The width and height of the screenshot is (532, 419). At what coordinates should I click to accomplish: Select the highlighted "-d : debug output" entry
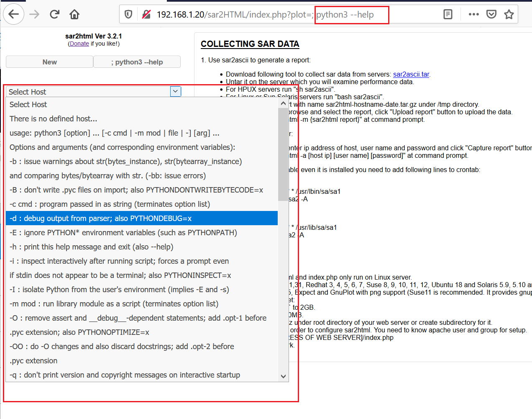(x=100, y=218)
